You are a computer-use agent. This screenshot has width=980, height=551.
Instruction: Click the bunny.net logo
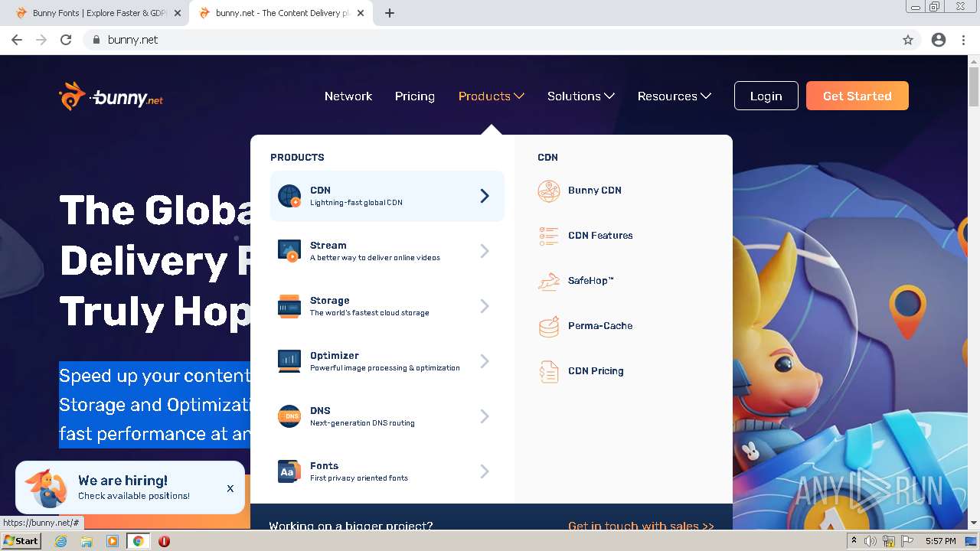(111, 96)
